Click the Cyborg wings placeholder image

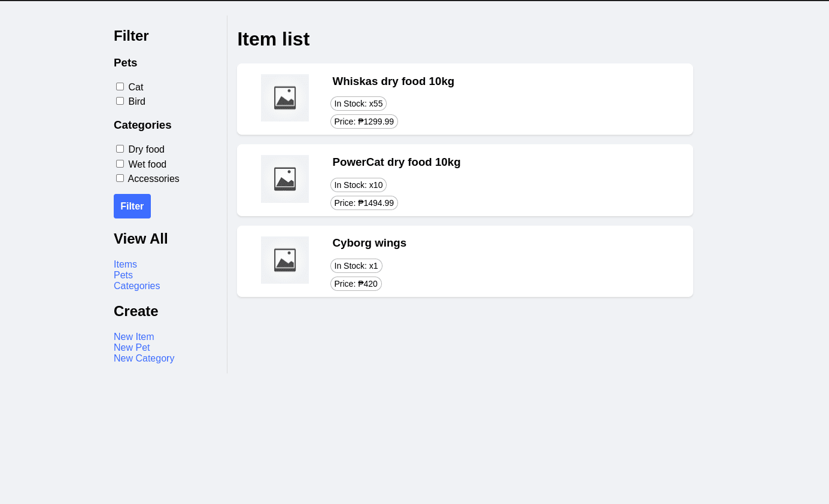pos(285,260)
